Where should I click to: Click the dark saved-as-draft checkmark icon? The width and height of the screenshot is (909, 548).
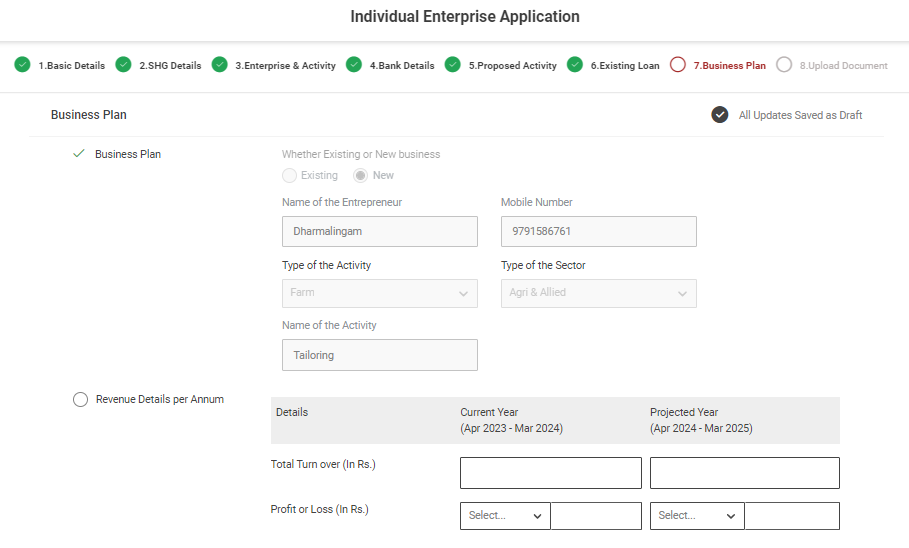coord(720,115)
